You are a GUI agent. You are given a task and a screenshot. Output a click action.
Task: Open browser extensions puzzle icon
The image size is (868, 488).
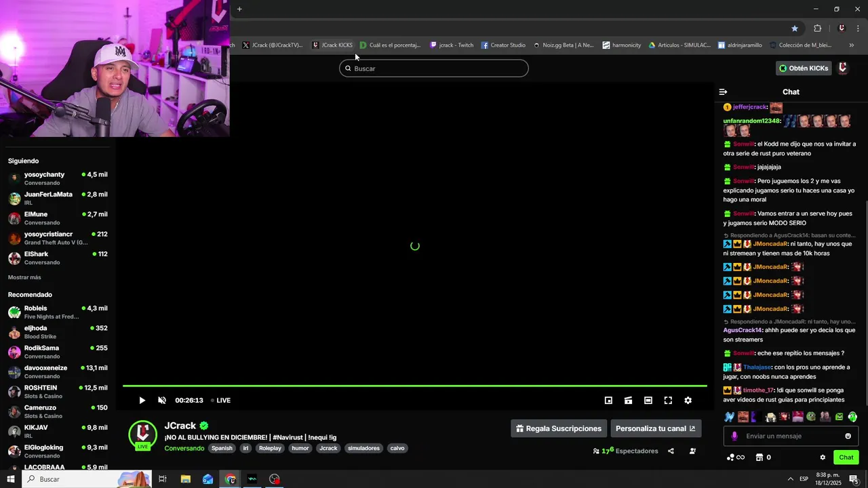click(817, 28)
